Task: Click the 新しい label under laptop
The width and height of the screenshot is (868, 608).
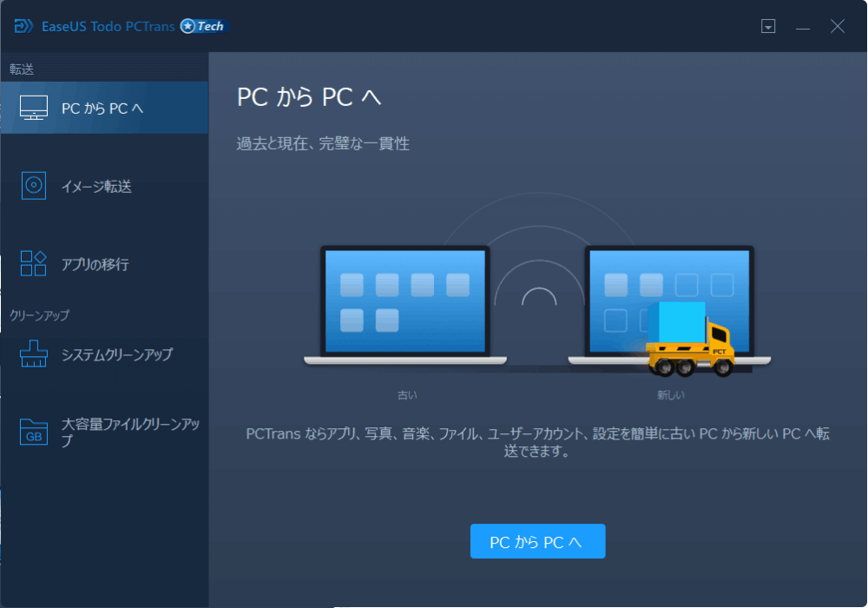Action: point(670,395)
